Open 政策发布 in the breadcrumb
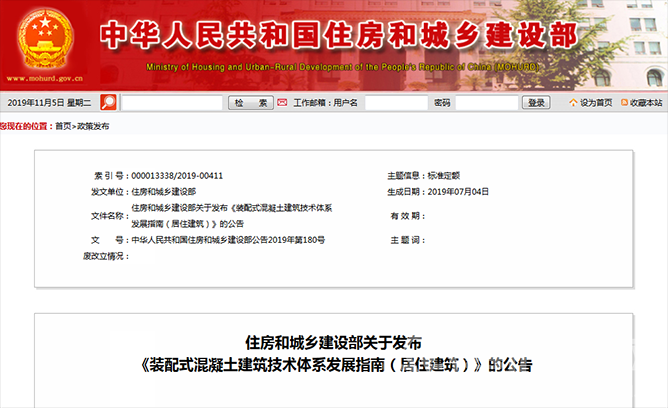 pos(93,126)
